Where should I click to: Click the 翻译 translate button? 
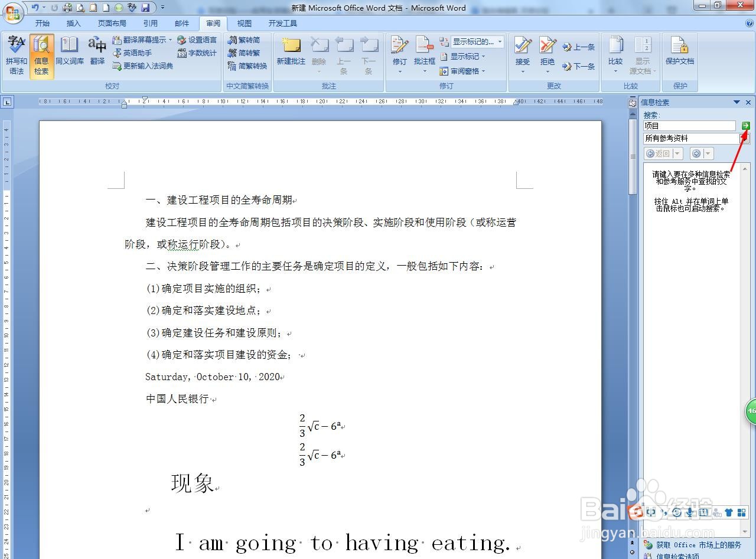tap(97, 51)
